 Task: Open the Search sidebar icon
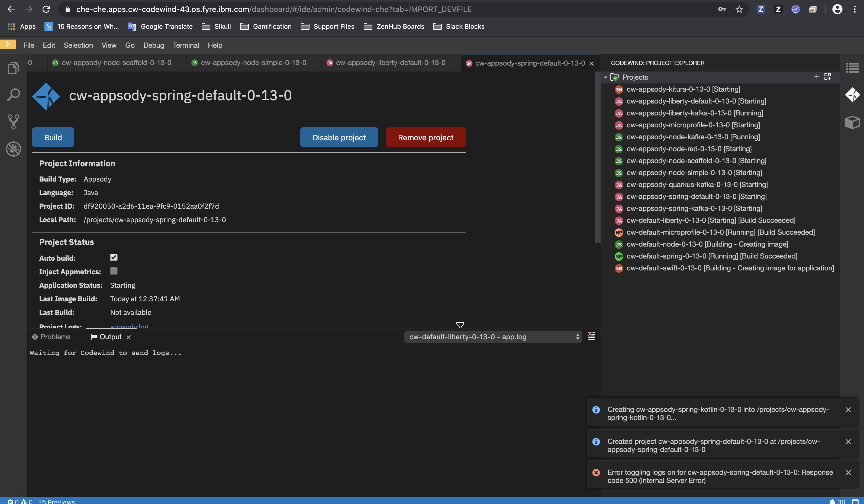(13, 95)
